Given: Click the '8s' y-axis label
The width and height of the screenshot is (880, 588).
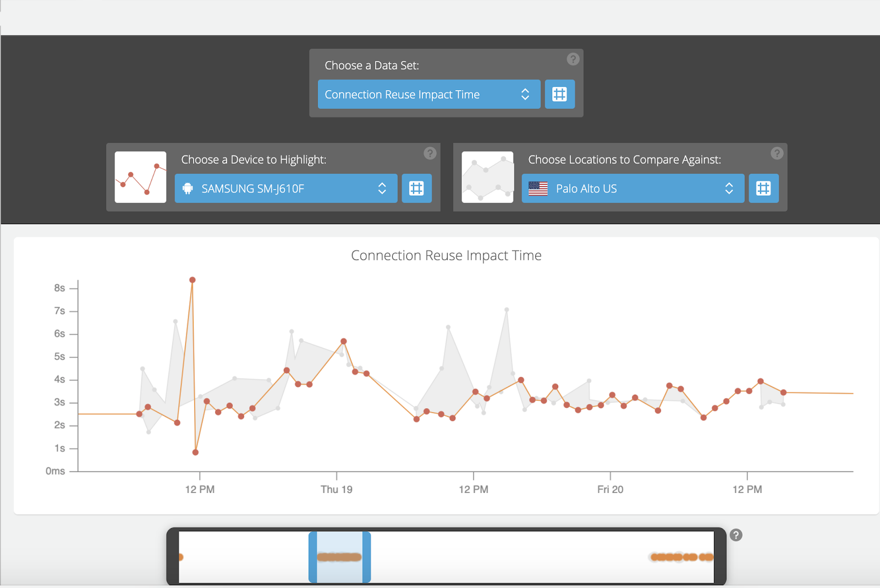Looking at the screenshot, I should pos(59,288).
